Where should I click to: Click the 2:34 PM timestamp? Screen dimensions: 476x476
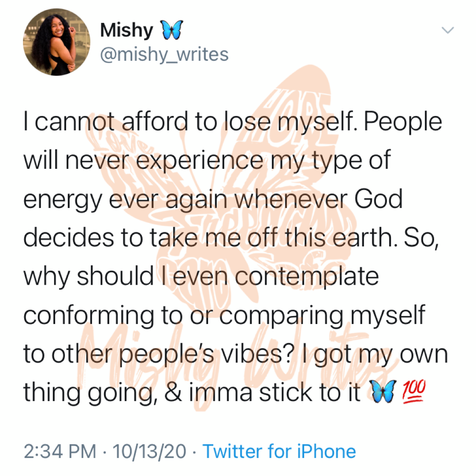coord(59,451)
